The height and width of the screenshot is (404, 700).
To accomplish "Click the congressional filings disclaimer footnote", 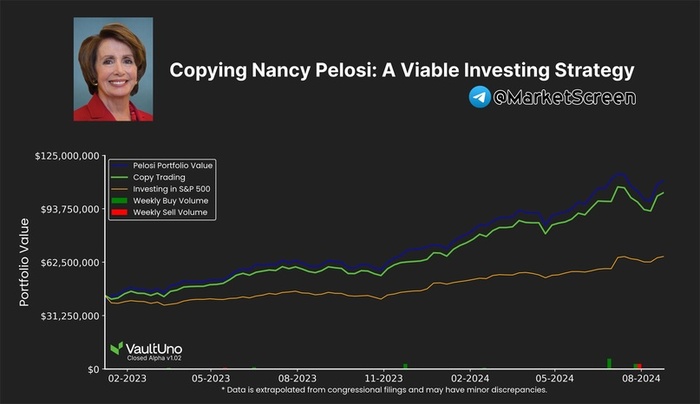I will click(x=384, y=390).
